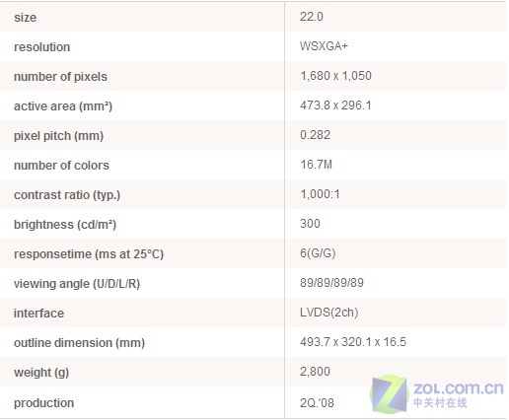The width and height of the screenshot is (509, 420).
Task: Click the 16.7M number of colors value
Action: (x=316, y=165)
